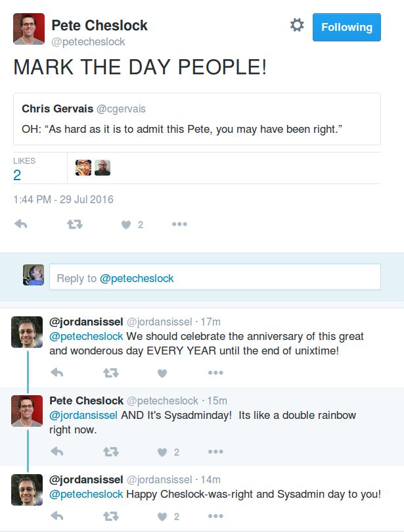Image resolution: width=404 pixels, height=532 pixels.
Task: Retweet the MARK THE DAY PEOPLE tweet
Action: (75, 224)
